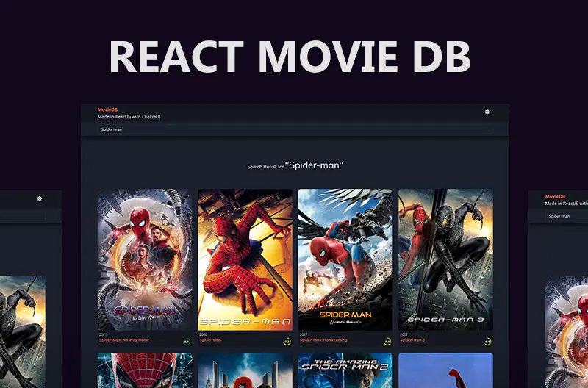Click "Made in ReactJS" subtitle in the right window
This screenshot has height=388, width=588.
pos(566,203)
